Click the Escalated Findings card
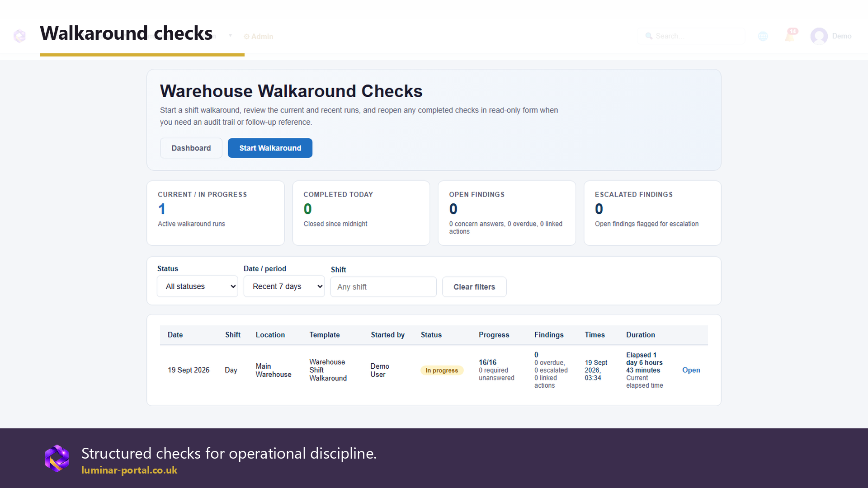 652,213
